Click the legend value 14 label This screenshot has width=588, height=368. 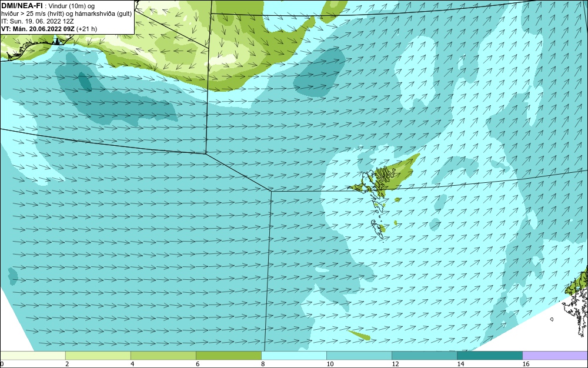click(460, 364)
